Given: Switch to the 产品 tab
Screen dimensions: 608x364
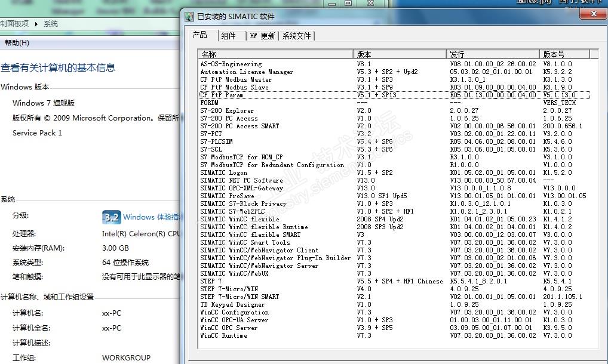Looking at the screenshot, I should [199, 35].
